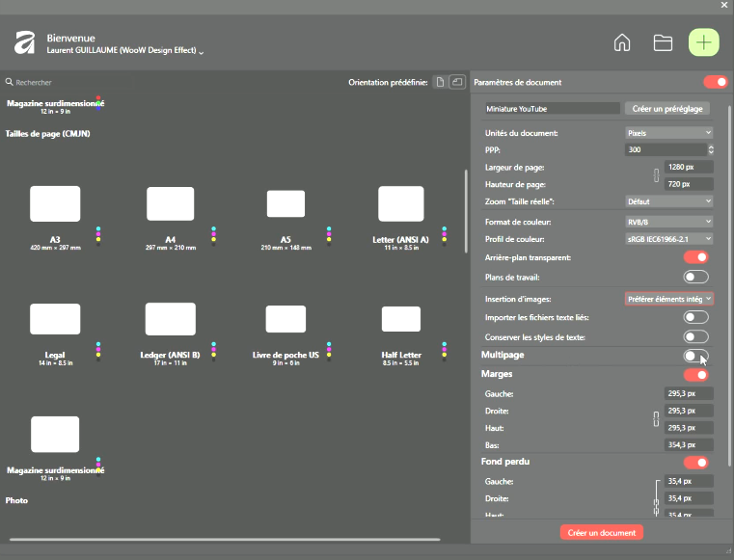Image resolution: width=734 pixels, height=560 pixels.
Task: Click the margins link chain icon
Action: coord(657,419)
